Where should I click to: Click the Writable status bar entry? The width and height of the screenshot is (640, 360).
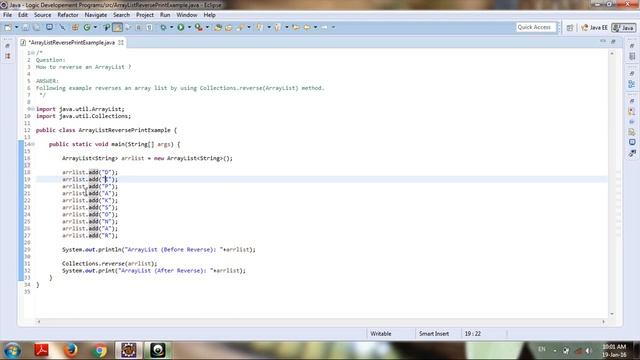[381, 333]
